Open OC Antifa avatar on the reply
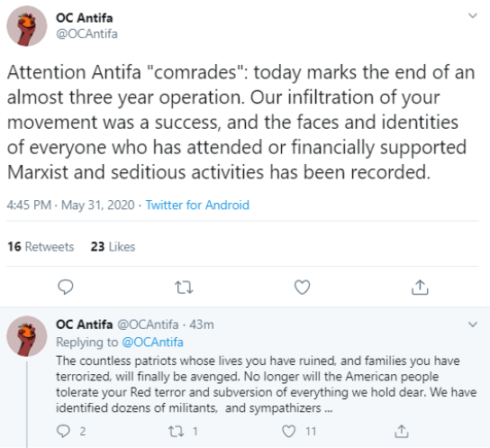 (x=27, y=336)
